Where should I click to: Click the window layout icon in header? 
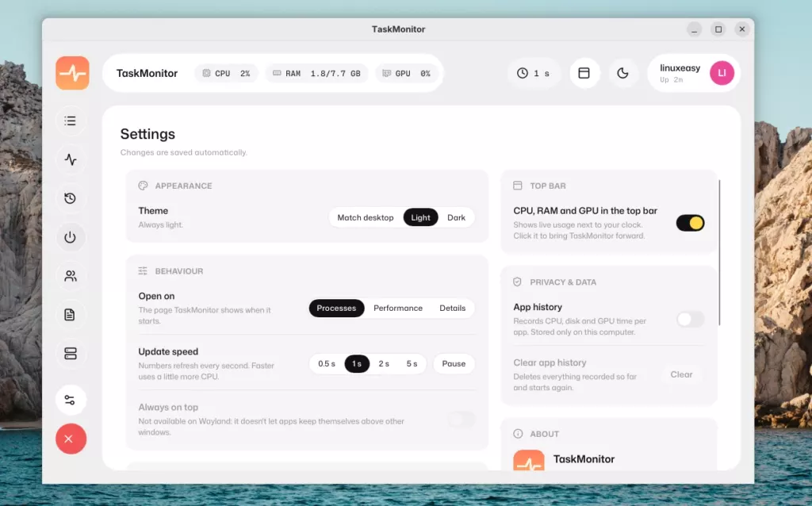(x=584, y=74)
